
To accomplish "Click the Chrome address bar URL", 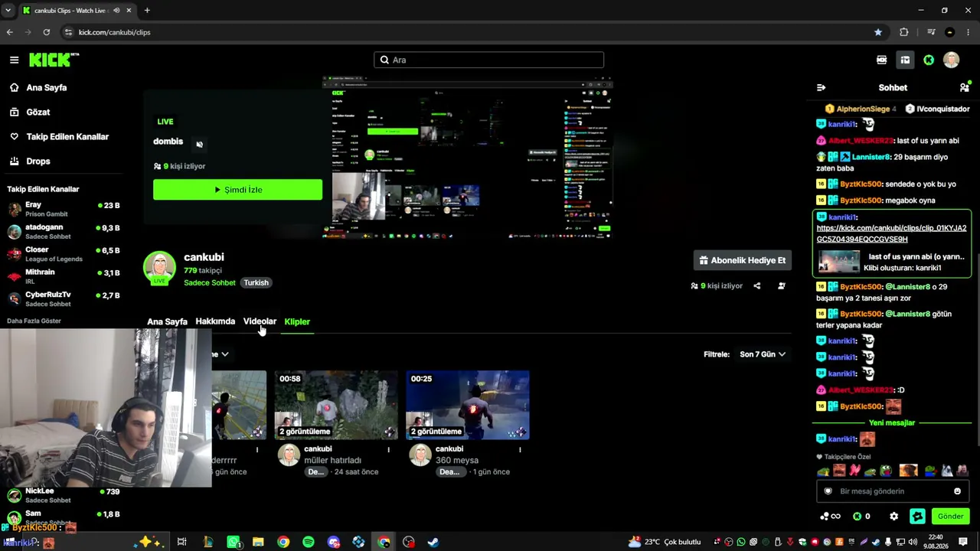I will pyautogui.click(x=114, y=32).
